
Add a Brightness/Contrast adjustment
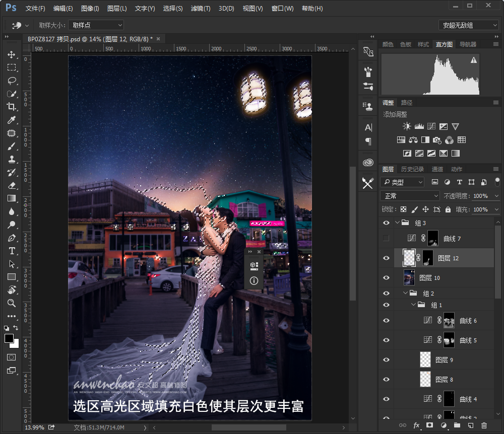(x=407, y=126)
